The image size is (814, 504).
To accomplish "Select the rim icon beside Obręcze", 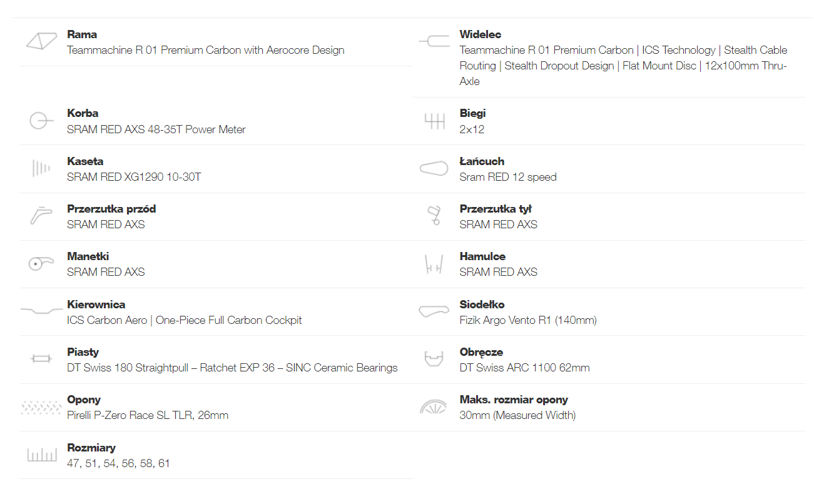I will (434, 359).
